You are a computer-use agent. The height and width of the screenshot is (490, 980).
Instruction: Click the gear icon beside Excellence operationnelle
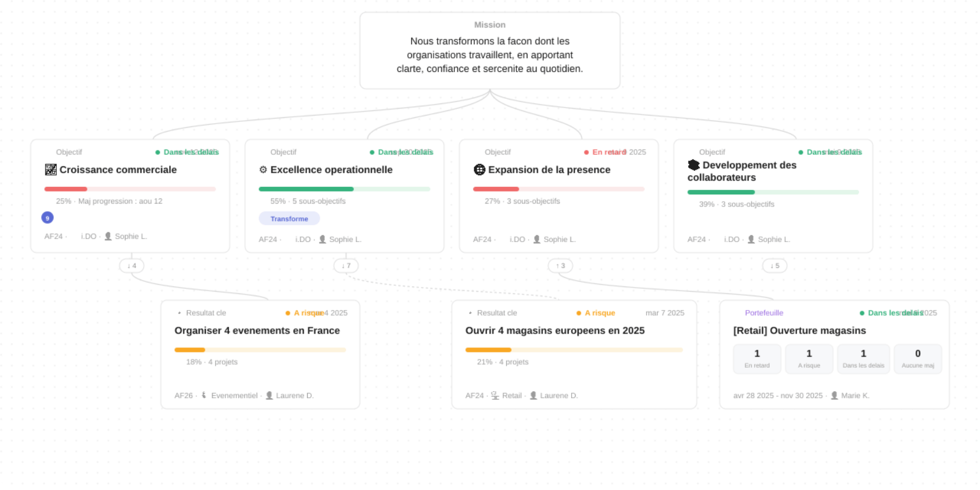263,170
